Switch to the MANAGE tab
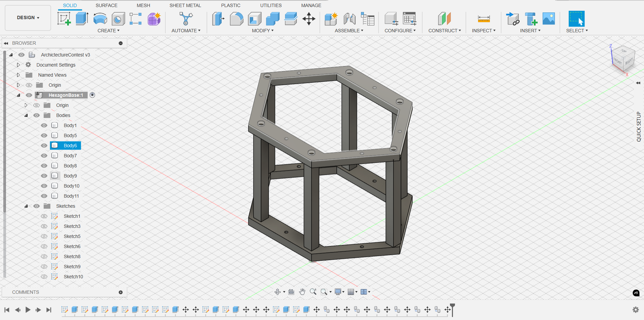This screenshot has width=644, height=320. coord(311,5)
